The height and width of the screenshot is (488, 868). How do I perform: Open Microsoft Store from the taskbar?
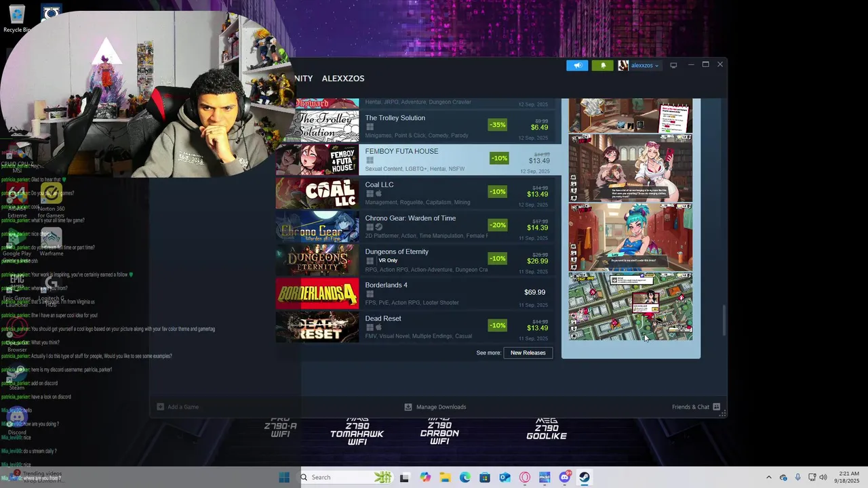click(485, 477)
